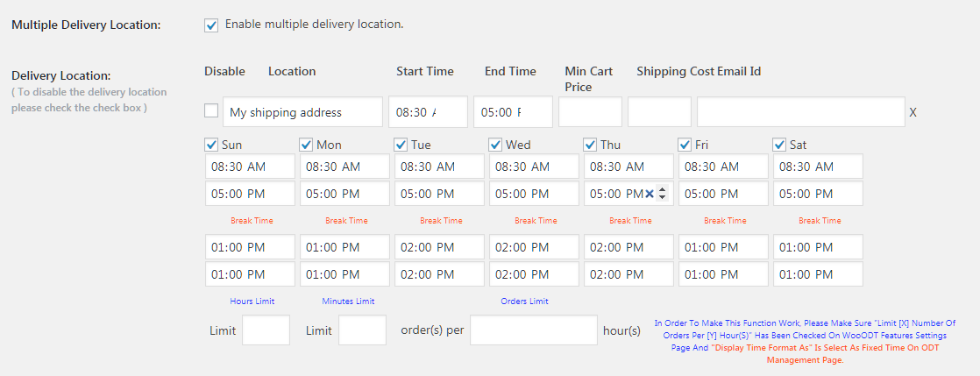
Task: Select the Email Id text field
Action: coord(800,112)
